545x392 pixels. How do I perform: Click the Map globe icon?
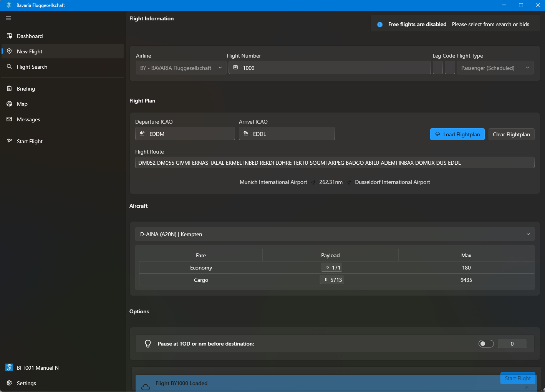coord(9,104)
